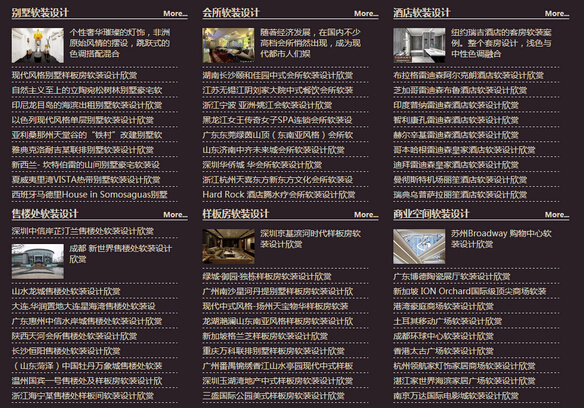584x408 pixels.
Task: Click the 会所软装设计 section heading
Action: [x=231, y=13]
